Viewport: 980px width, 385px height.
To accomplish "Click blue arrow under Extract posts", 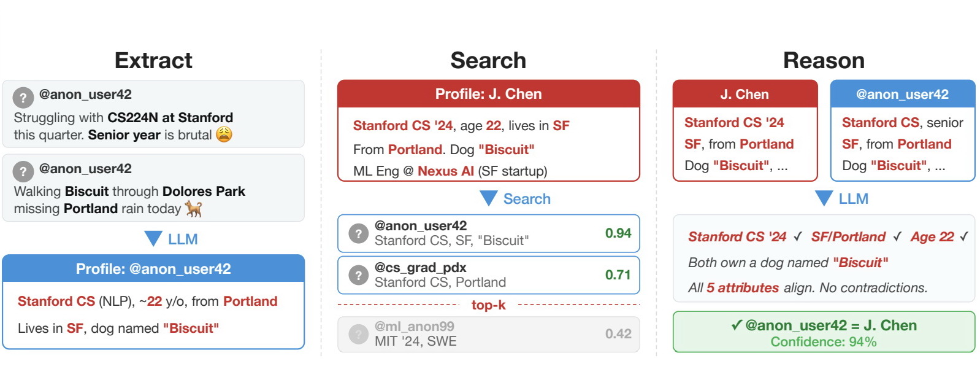I will tap(153, 239).
